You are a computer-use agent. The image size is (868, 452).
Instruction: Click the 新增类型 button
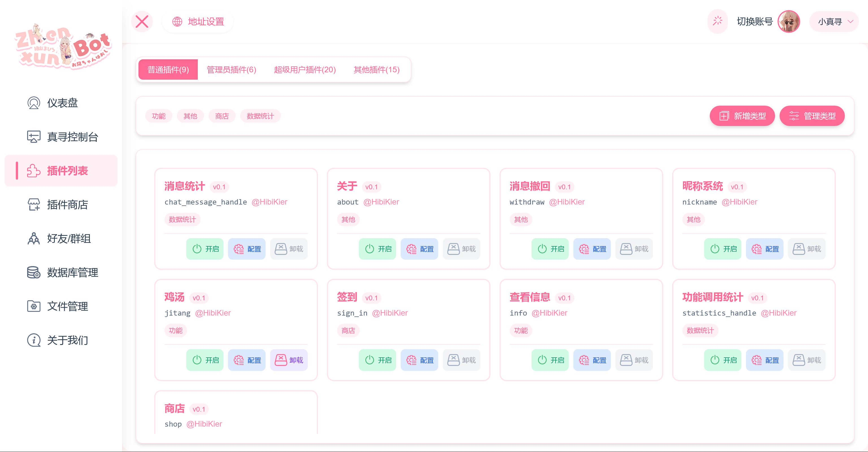tap(742, 116)
